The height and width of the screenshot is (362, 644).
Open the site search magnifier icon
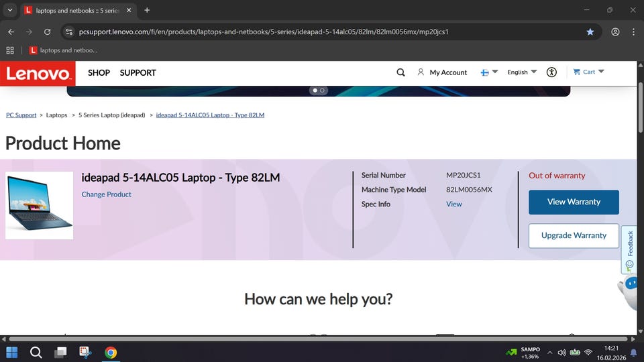401,72
